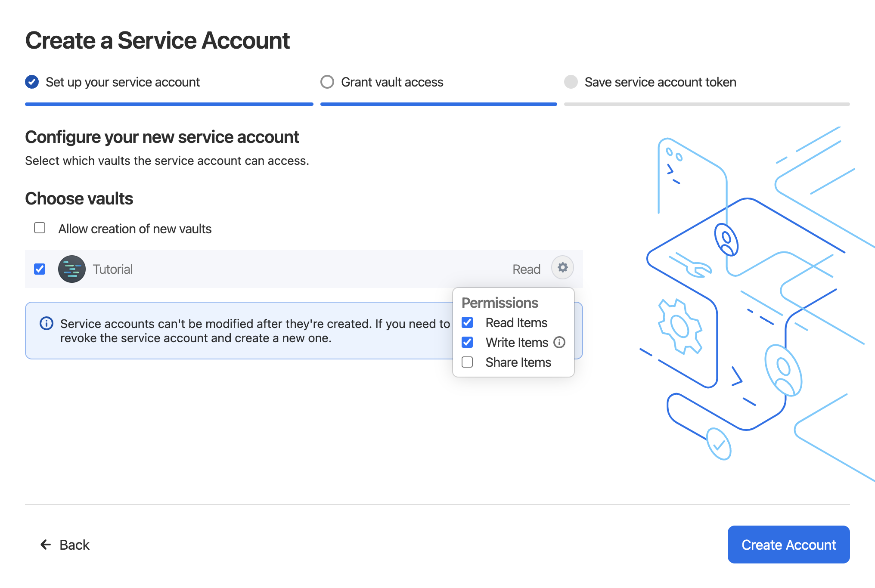The image size is (875, 588).
Task: Click the Grant vault access step circle
Action: point(327,82)
